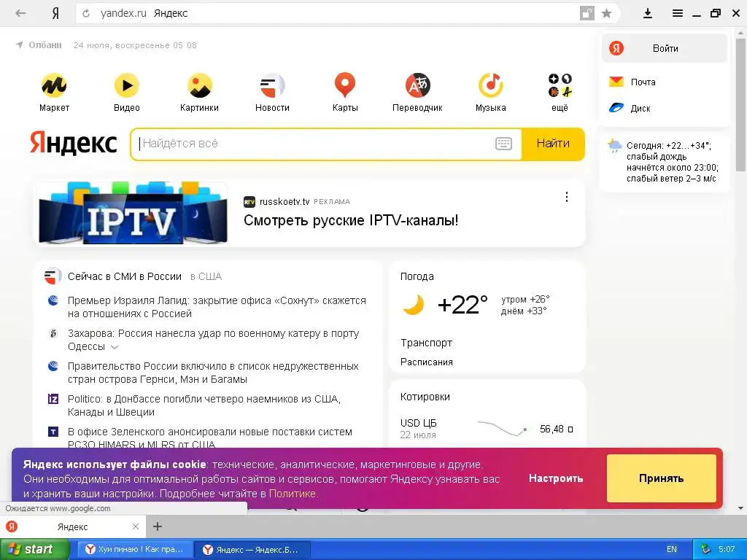Open the IPTV ad banner image

133,212
